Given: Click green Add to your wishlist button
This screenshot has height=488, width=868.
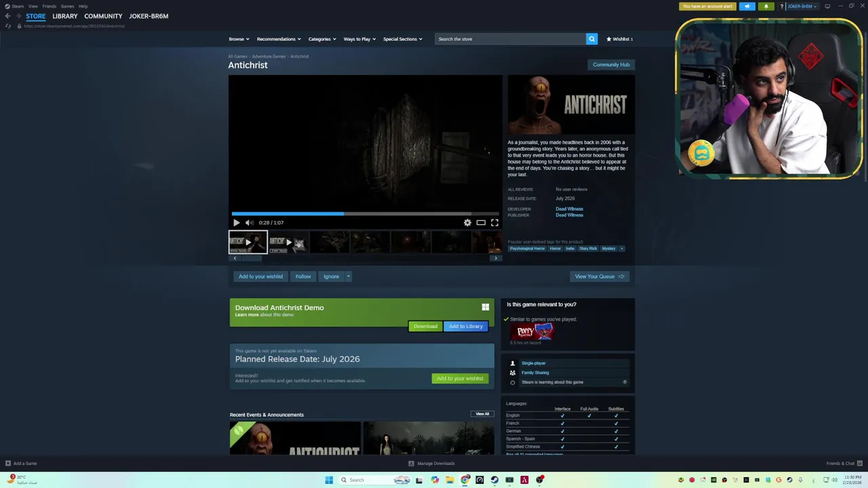Looking at the screenshot, I should [x=460, y=378].
